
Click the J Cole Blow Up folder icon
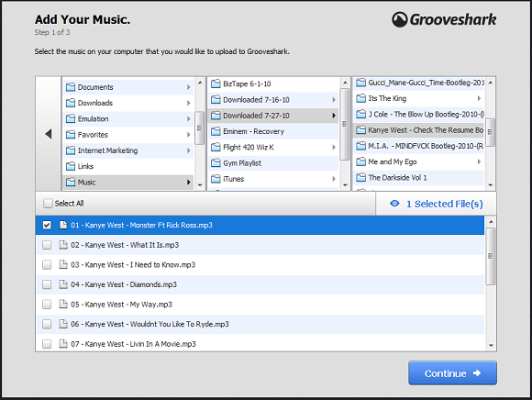[x=360, y=115]
